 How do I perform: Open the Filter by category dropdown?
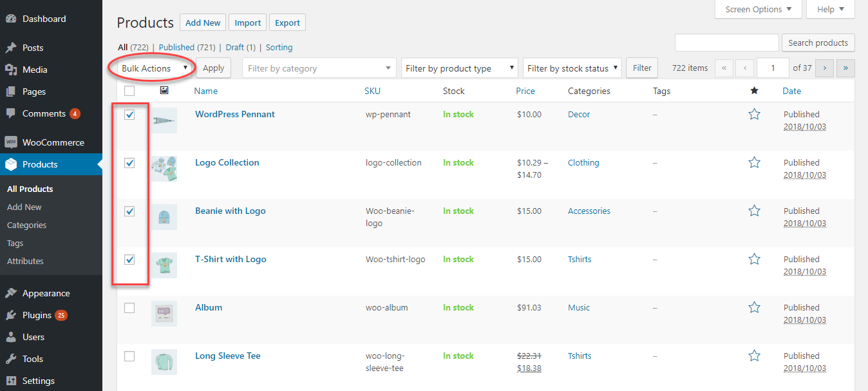[319, 68]
